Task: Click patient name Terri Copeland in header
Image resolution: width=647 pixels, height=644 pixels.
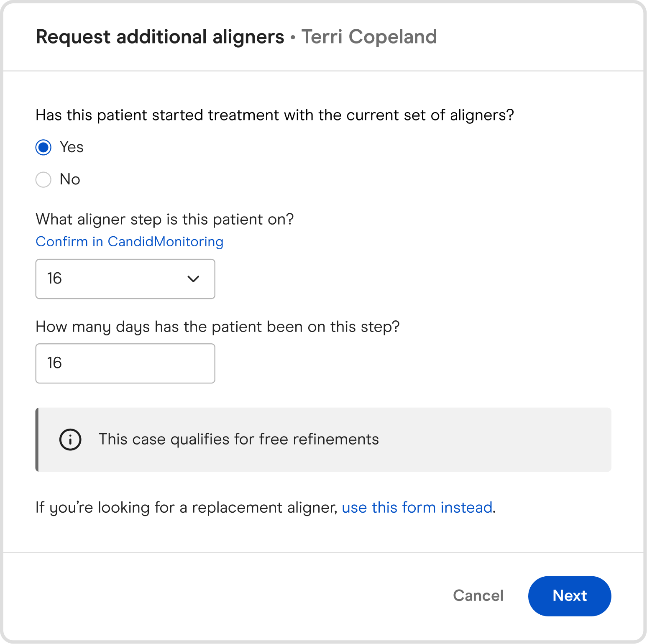Action: click(x=369, y=37)
